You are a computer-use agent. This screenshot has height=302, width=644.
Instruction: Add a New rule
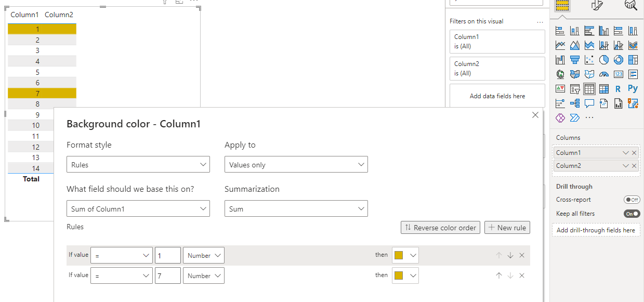pyautogui.click(x=507, y=228)
